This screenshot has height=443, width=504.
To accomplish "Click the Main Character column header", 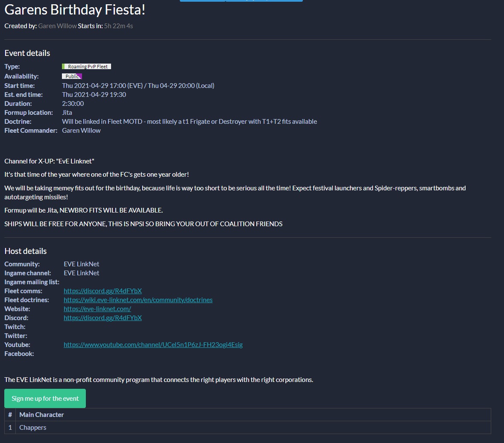I will point(41,414).
